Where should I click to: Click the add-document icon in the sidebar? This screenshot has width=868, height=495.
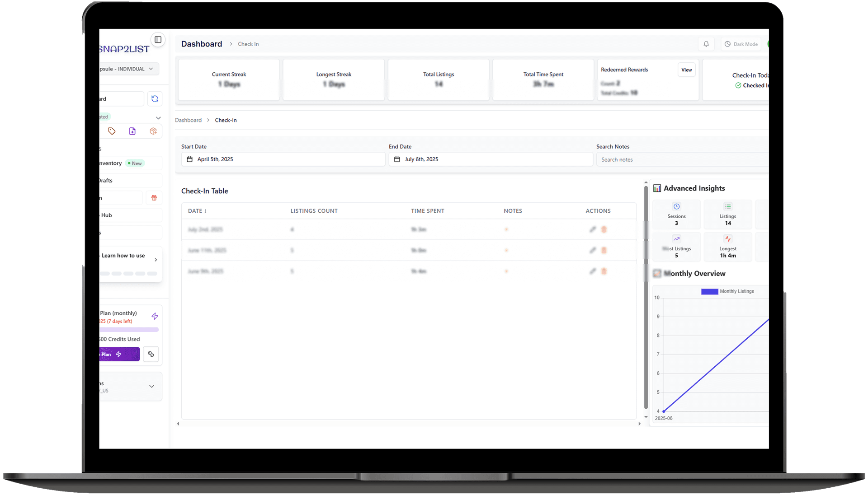tap(132, 131)
